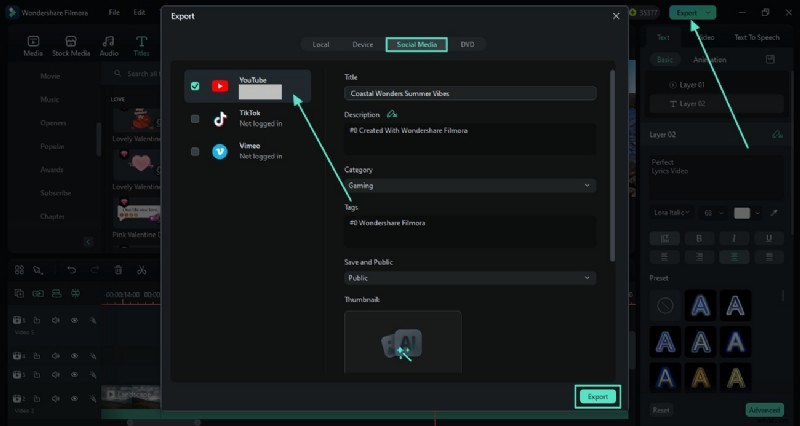This screenshot has height=426, width=800.
Task: Open the Stock Media panel
Action: tap(70, 44)
